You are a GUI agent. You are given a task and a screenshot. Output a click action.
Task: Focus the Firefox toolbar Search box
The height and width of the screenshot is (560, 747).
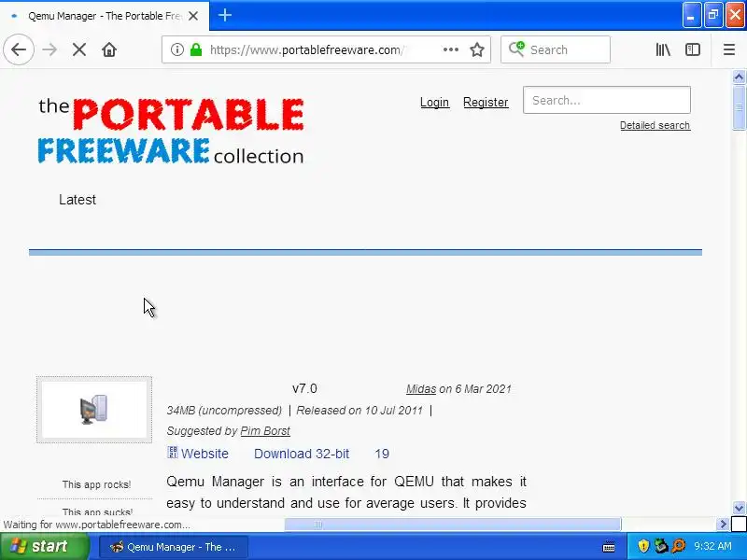tap(556, 49)
